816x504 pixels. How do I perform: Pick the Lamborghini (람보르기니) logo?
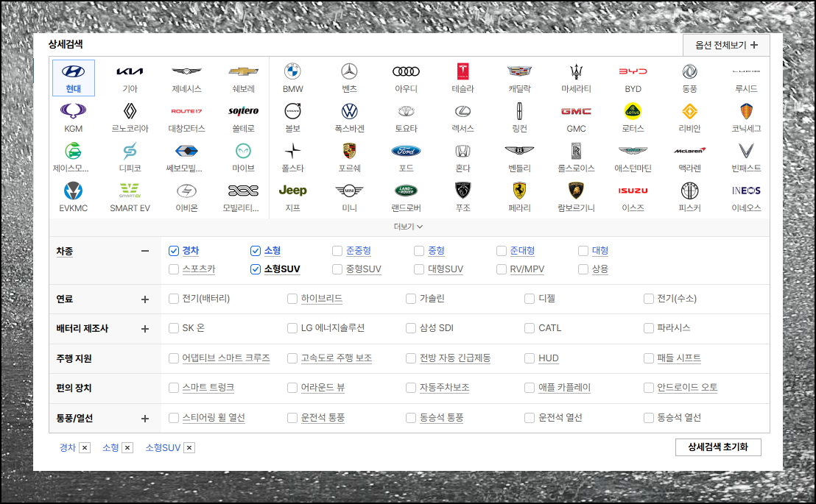pyautogui.click(x=576, y=191)
